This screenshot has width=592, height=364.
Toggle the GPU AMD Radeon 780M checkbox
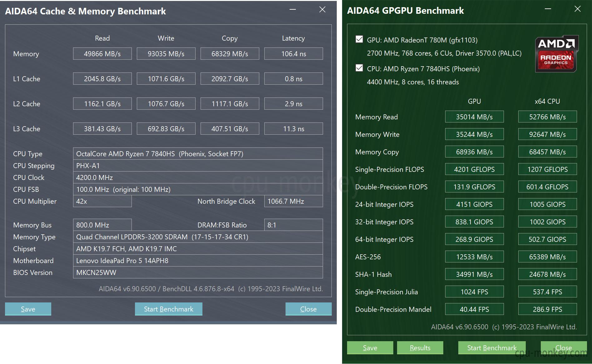pos(359,39)
